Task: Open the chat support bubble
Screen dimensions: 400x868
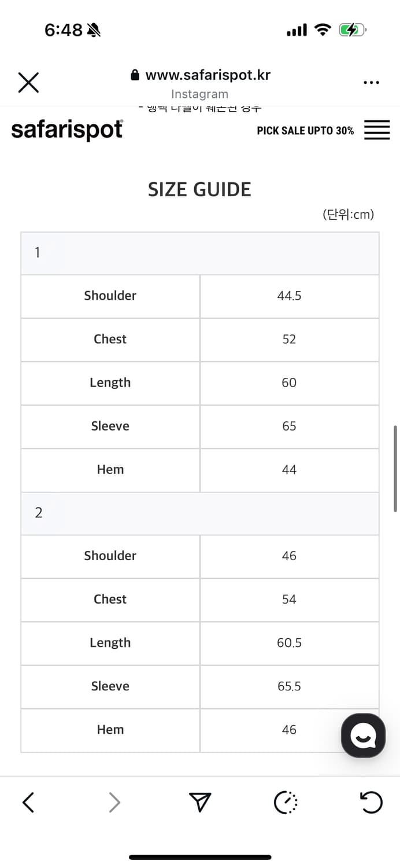Action: click(x=363, y=735)
